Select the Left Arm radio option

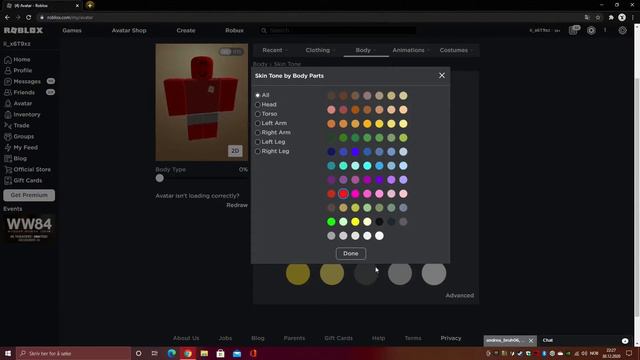[258, 123]
